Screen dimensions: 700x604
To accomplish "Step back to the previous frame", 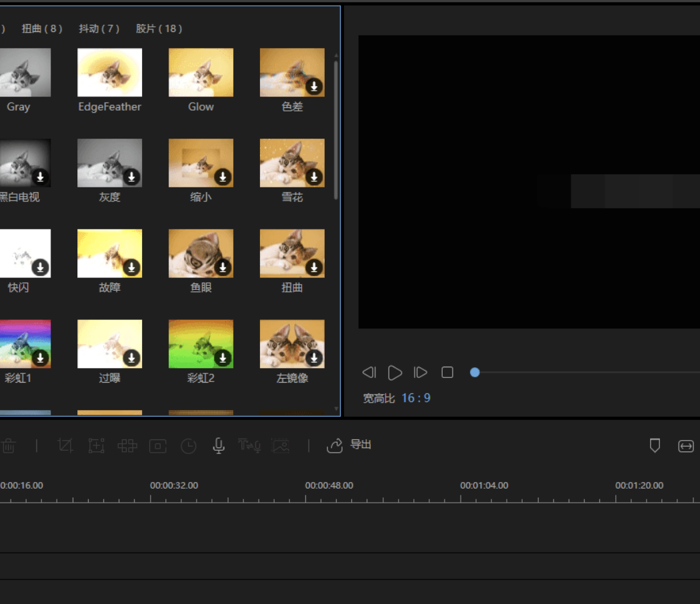I will pyautogui.click(x=369, y=372).
